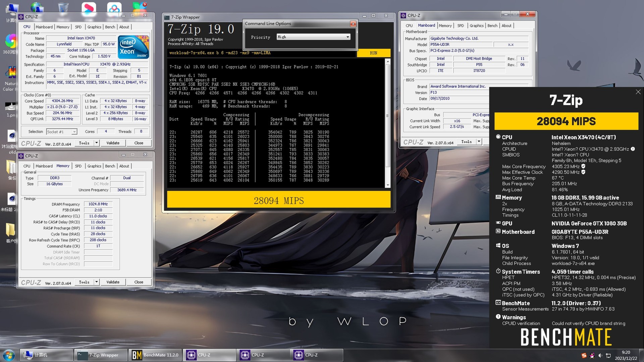Screen dimensions: 644x362
Task: Click the Sogou input method tray icon
Action: point(584,355)
